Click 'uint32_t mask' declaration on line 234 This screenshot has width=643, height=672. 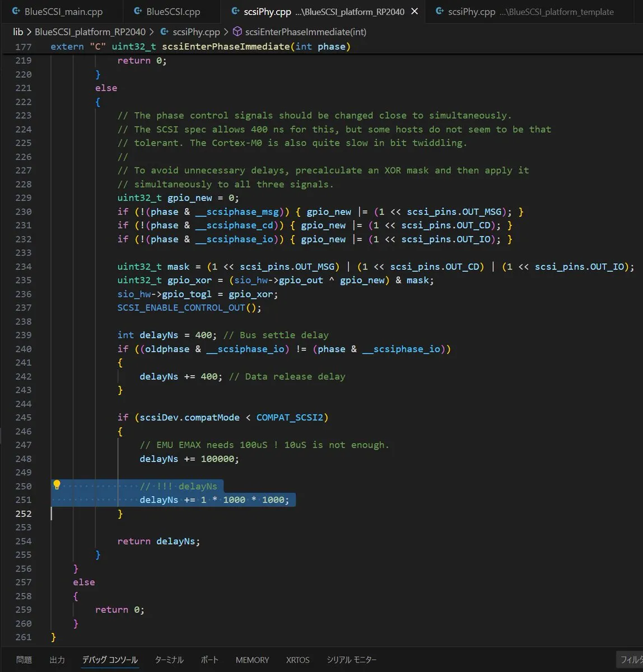click(x=153, y=267)
